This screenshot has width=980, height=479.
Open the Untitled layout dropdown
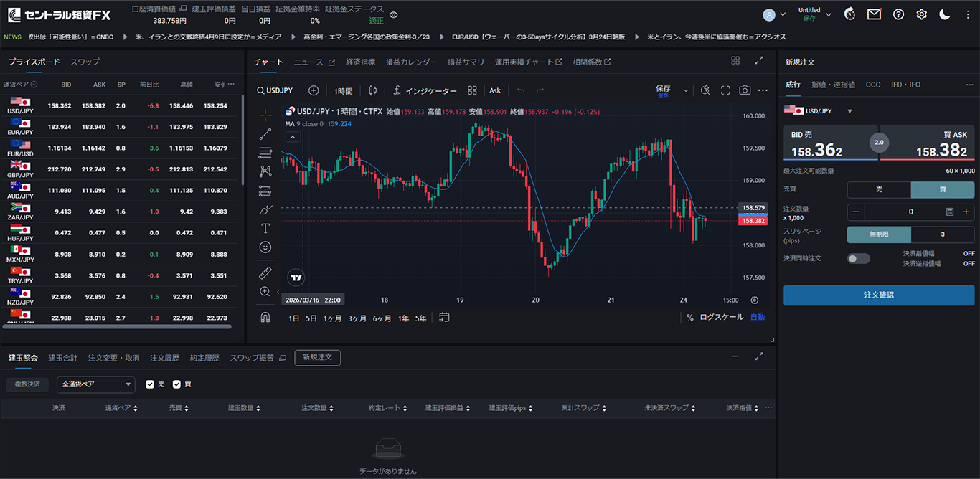click(x=815, y=14)
